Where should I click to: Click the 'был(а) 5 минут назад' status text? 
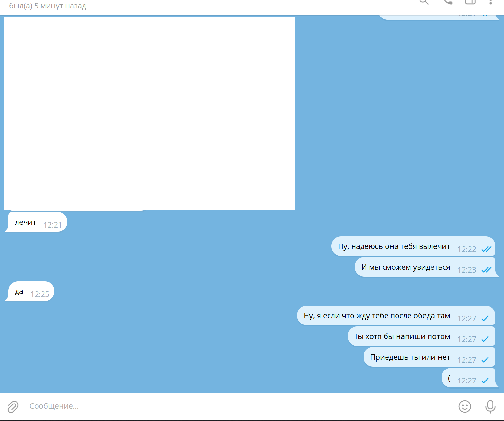tap(48, 6)
